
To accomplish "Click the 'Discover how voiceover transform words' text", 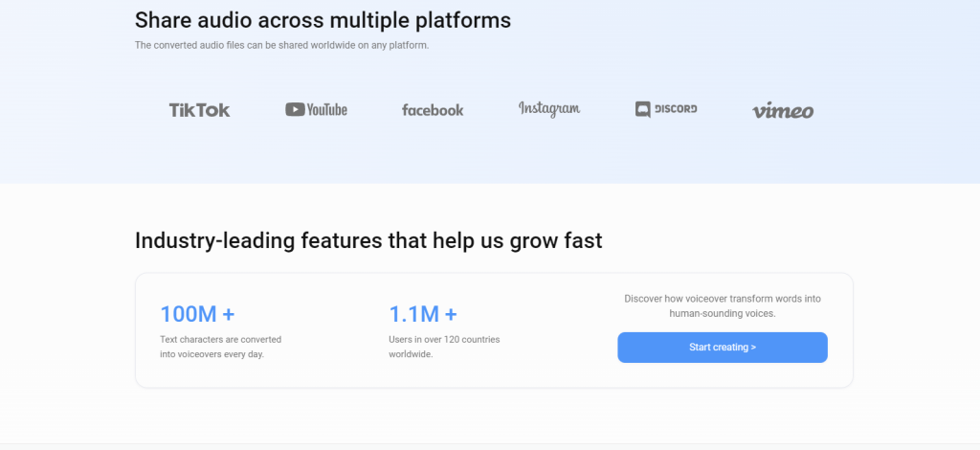I will pyautogui.click(x=723, y=299).
